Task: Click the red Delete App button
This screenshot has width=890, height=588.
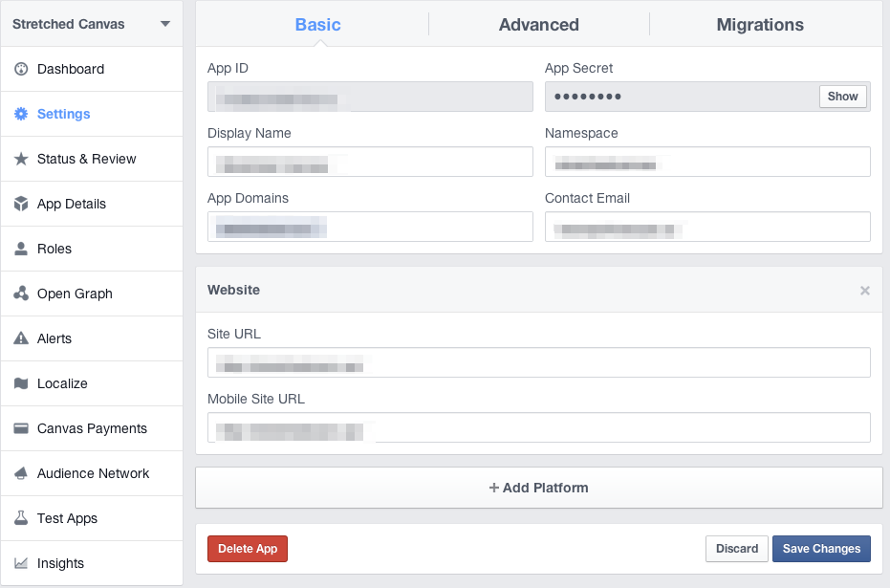Action: click(x=248, y=549)
